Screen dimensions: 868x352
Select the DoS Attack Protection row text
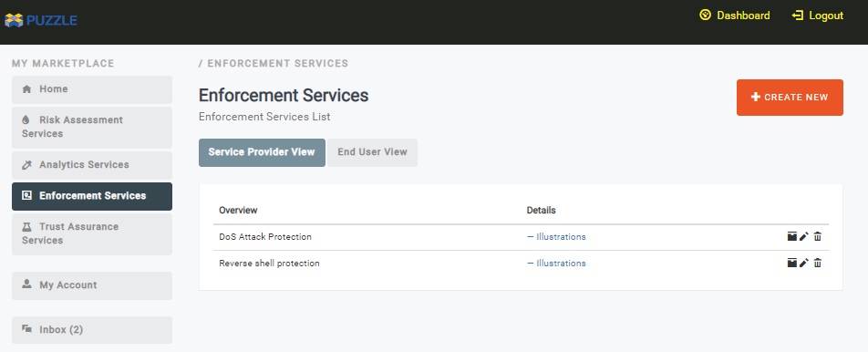[265, 237]
